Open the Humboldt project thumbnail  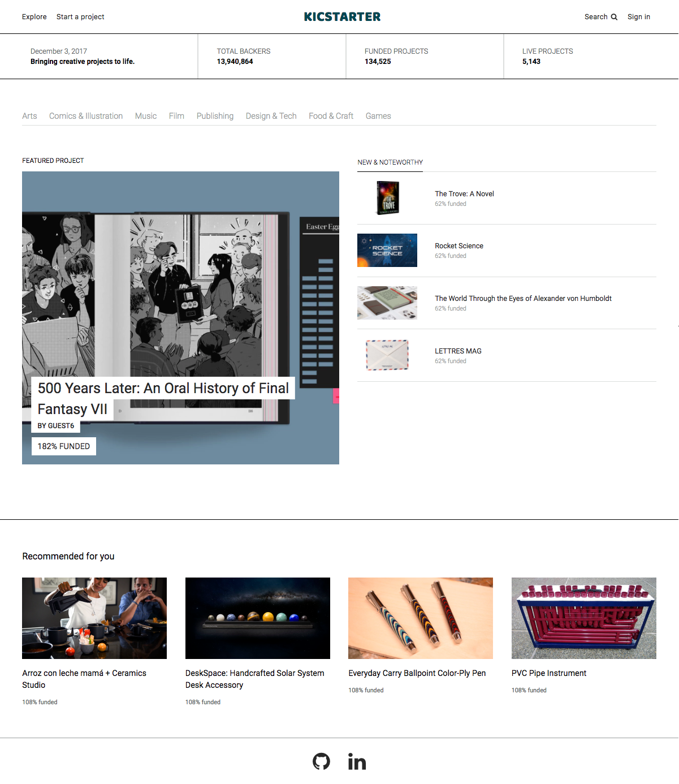387,303
